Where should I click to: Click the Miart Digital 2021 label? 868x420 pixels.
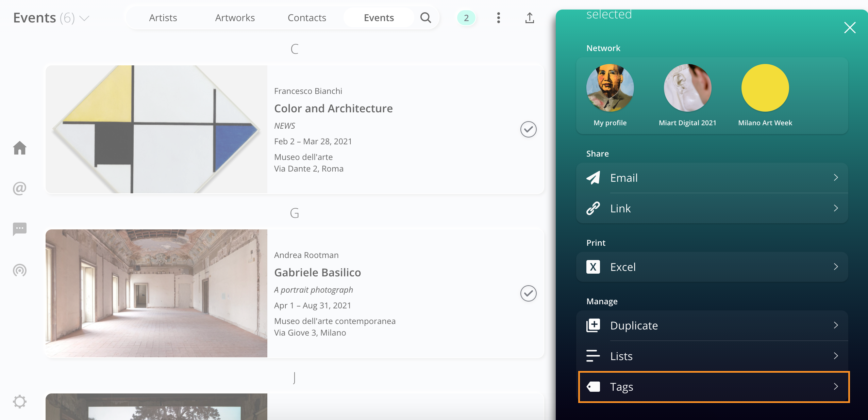pyautogui.click(x=688, y=123)
